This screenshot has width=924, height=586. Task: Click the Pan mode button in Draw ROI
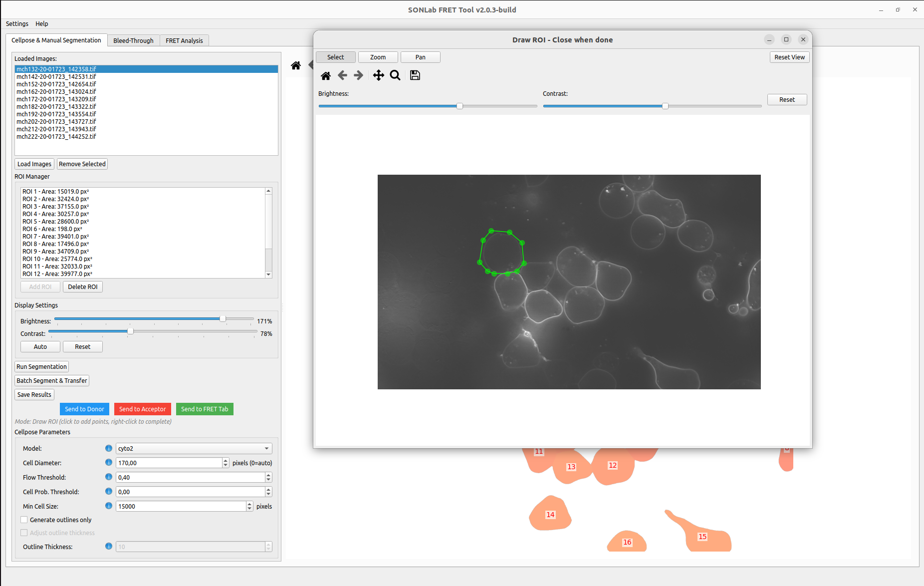(421, 57)
